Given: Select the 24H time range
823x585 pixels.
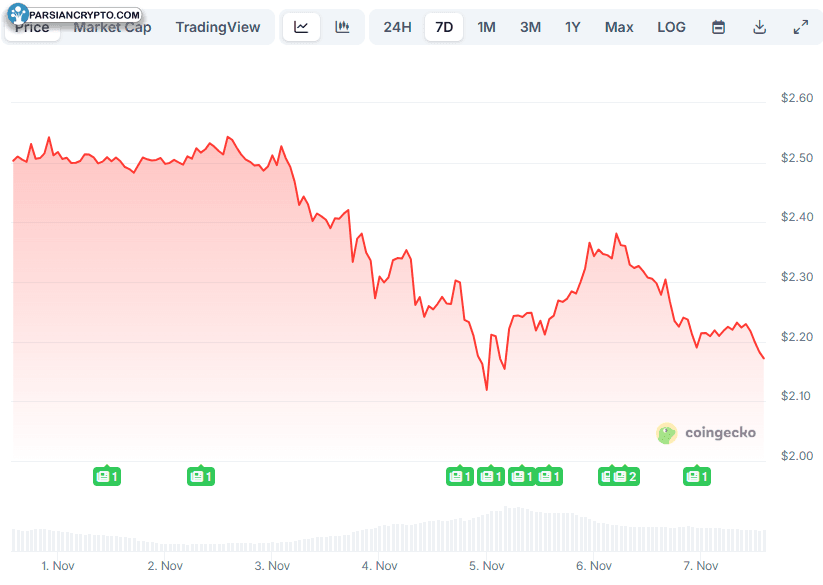Looking at the screenshot, I should 397,27.
